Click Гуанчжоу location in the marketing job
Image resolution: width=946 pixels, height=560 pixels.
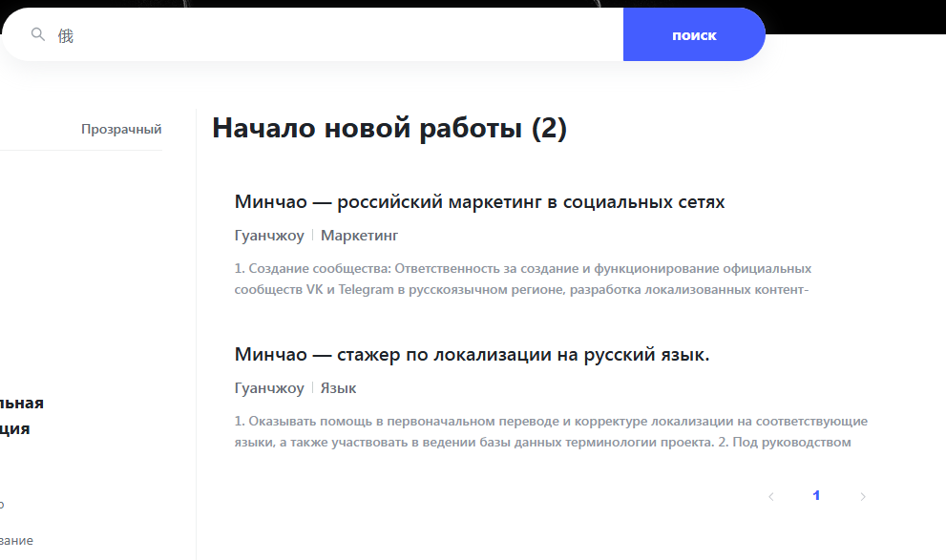[269, 235]
